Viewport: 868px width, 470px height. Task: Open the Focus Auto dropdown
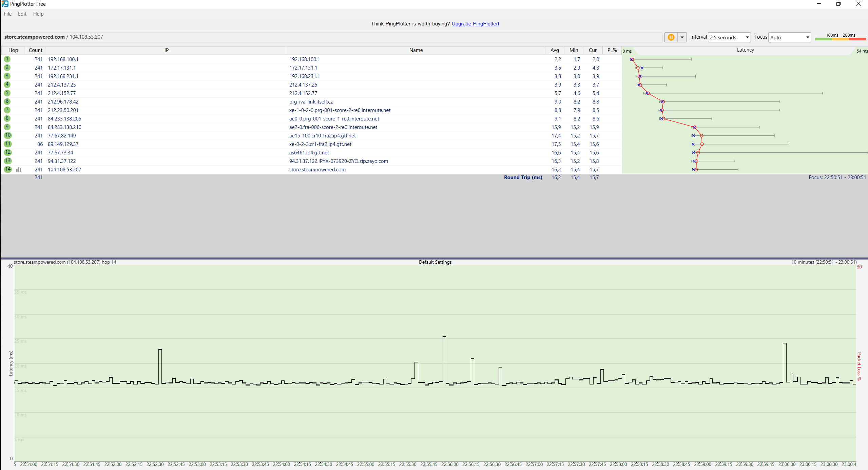790,37
